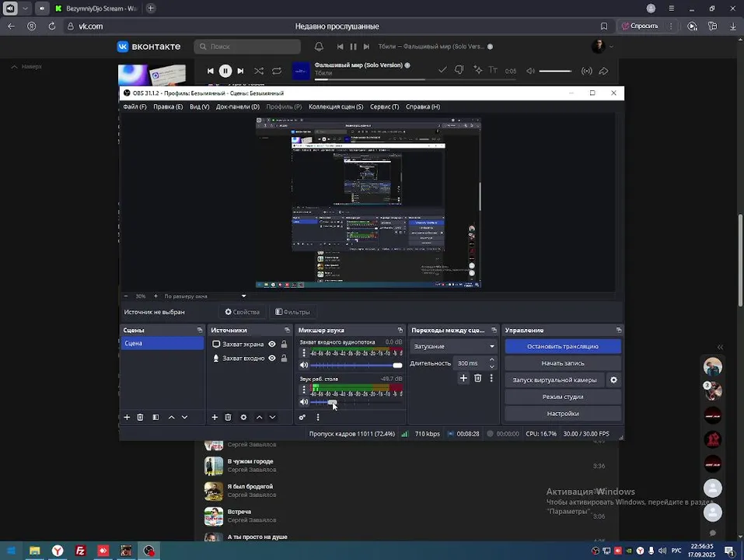
Task: Click Запуск виртуальной камеры button
Action: point(554,380)
